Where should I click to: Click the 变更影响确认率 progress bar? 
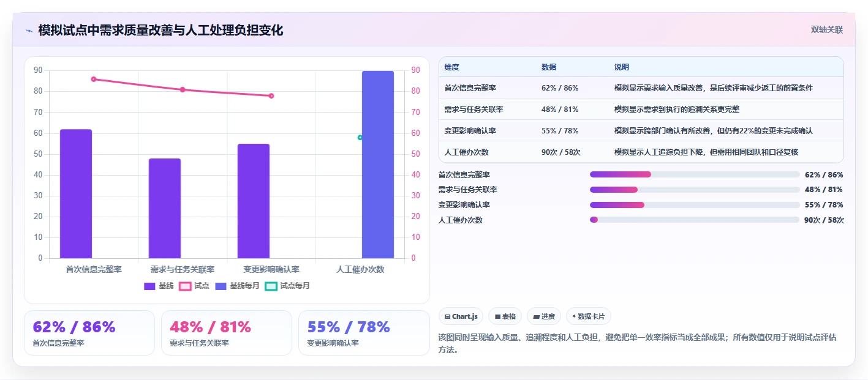point(695,205)
